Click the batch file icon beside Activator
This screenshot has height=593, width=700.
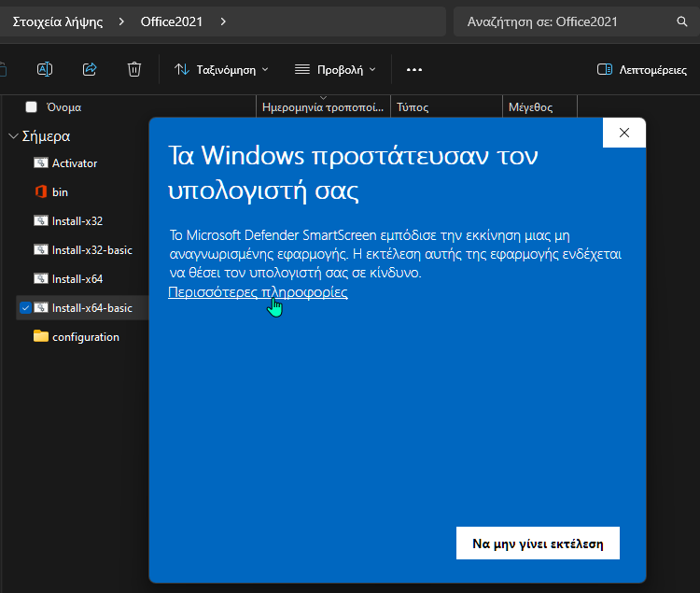(x=41, y=162)
